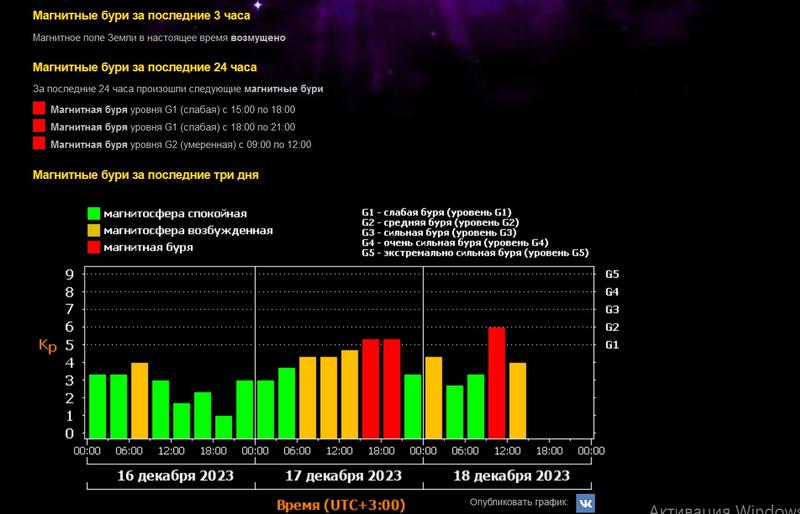This screenshot has height=514, width=800.
Task: Click the first red bar on 17 December
Action: pos(370,388)
